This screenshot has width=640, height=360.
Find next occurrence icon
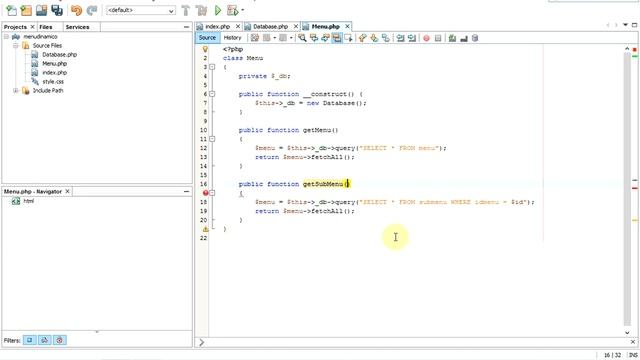pyautogui.click(x=325, y=38)
